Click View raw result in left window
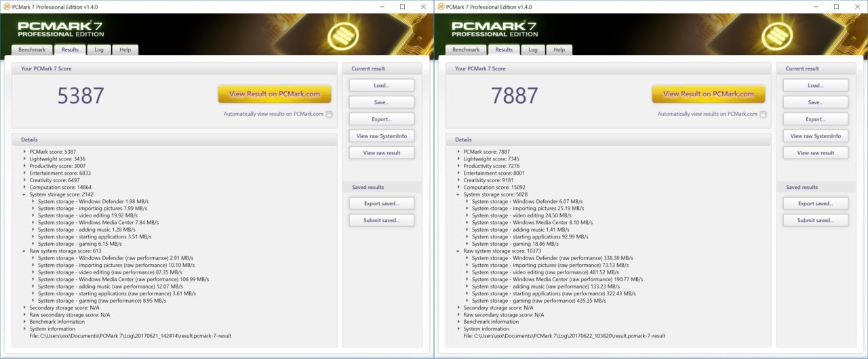 pyautogui.click(x=382, y=153)
